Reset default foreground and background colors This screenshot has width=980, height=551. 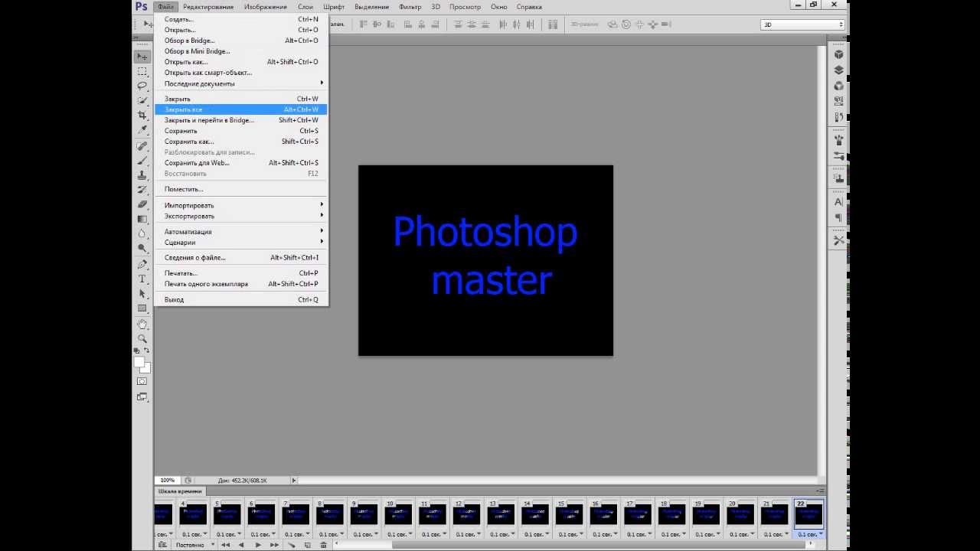[x=137, y=350]
